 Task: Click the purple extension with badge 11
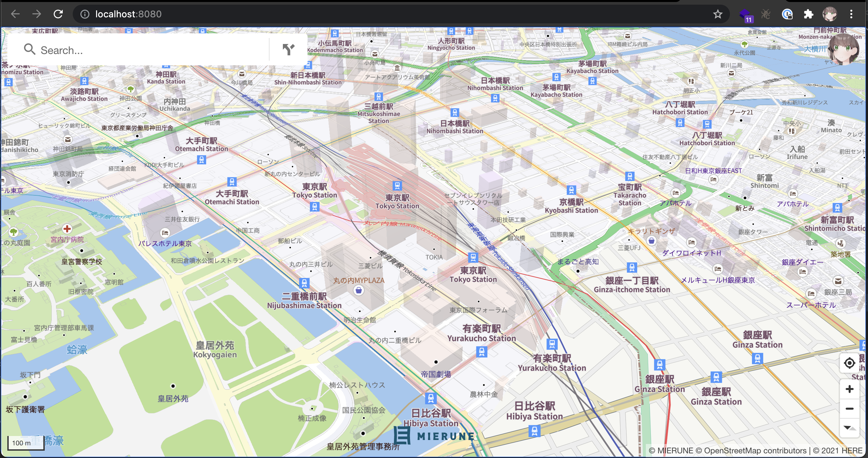point(745,15)
